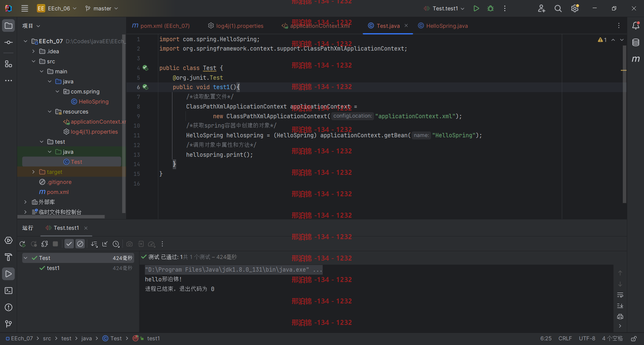Close the Test.java tab
The image size is (644, 345).
(x=406, y=25)
